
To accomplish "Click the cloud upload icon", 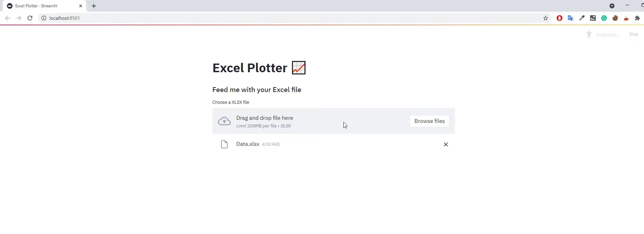I will coord(224,121).
